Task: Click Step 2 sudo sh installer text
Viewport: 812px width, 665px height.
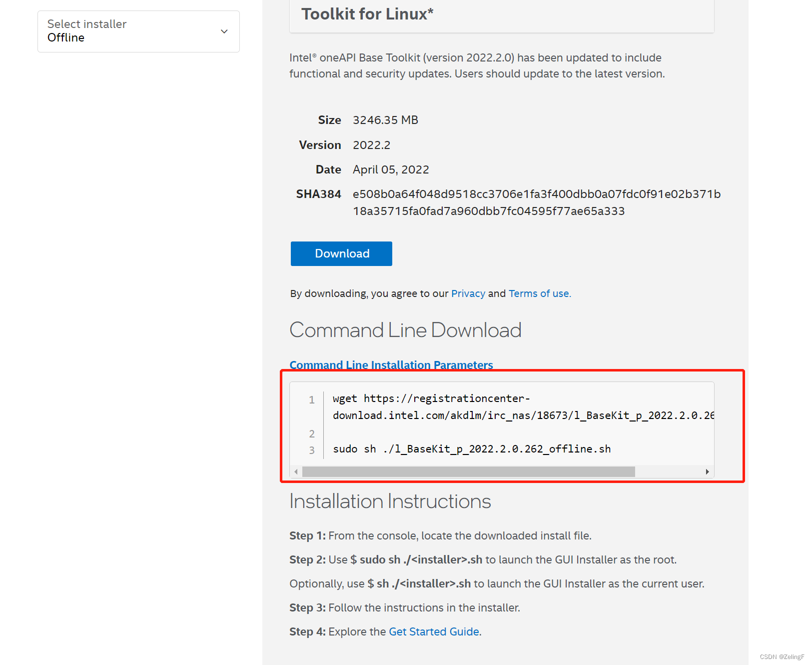Action: click(x=483, y=559)
